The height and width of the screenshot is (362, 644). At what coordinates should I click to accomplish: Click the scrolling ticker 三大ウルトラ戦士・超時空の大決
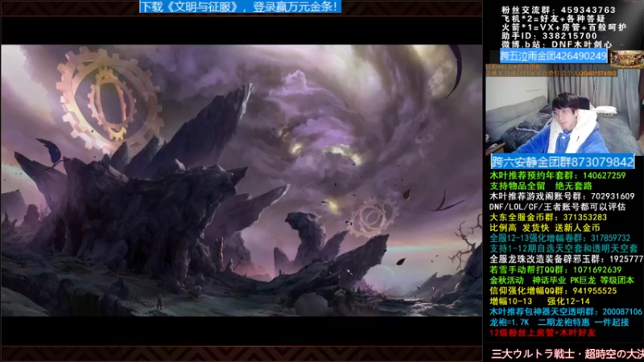pos(568,353)
